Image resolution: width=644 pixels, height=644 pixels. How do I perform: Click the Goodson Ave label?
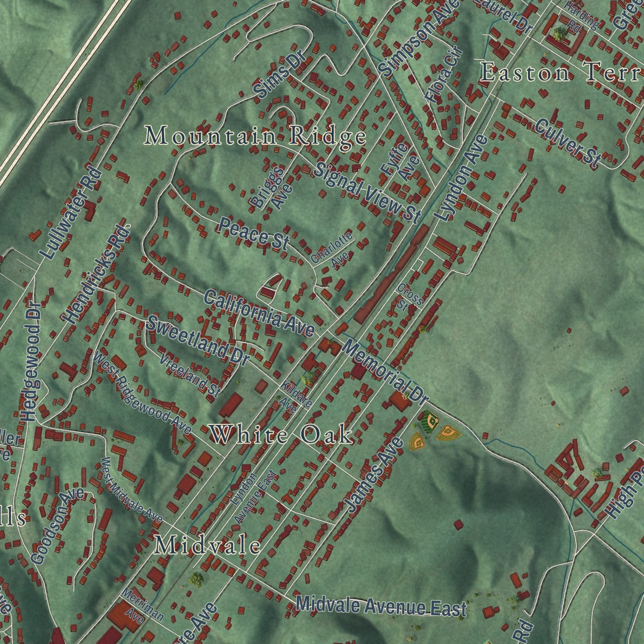pyautogui.click(x=57, y=525)
